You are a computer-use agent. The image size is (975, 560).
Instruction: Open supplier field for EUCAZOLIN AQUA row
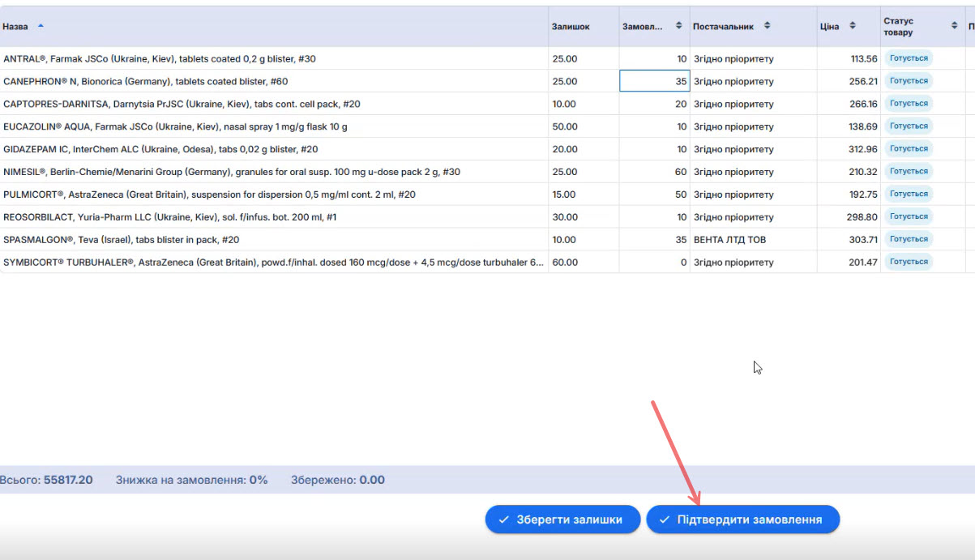tap(753, 126)
